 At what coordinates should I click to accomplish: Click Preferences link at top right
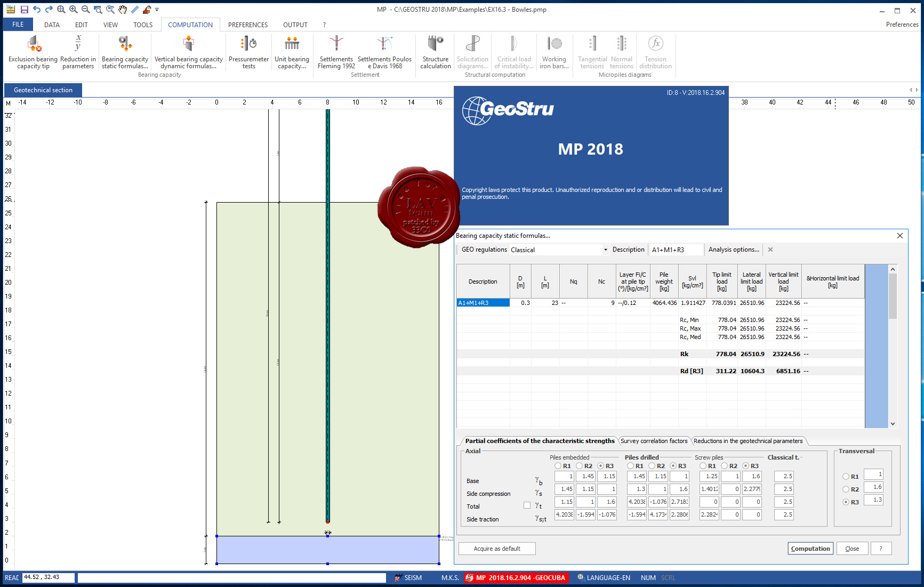click(x=902, y=25)
